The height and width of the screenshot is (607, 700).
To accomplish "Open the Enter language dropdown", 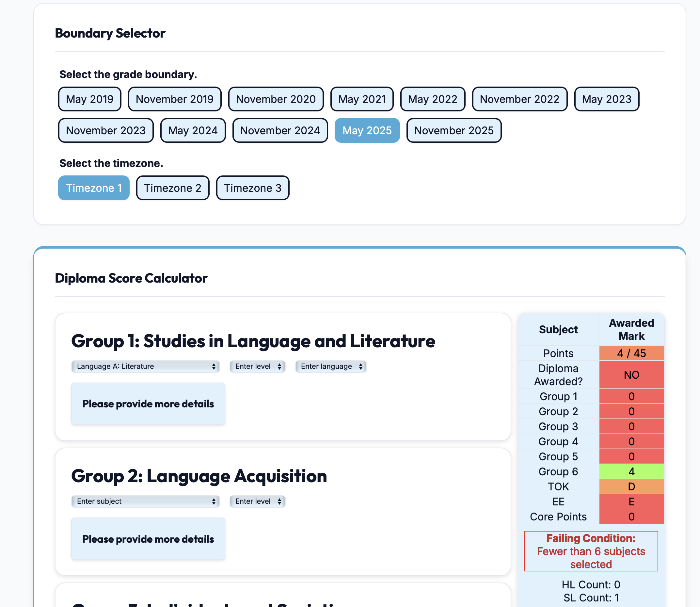I will [330, 366].
